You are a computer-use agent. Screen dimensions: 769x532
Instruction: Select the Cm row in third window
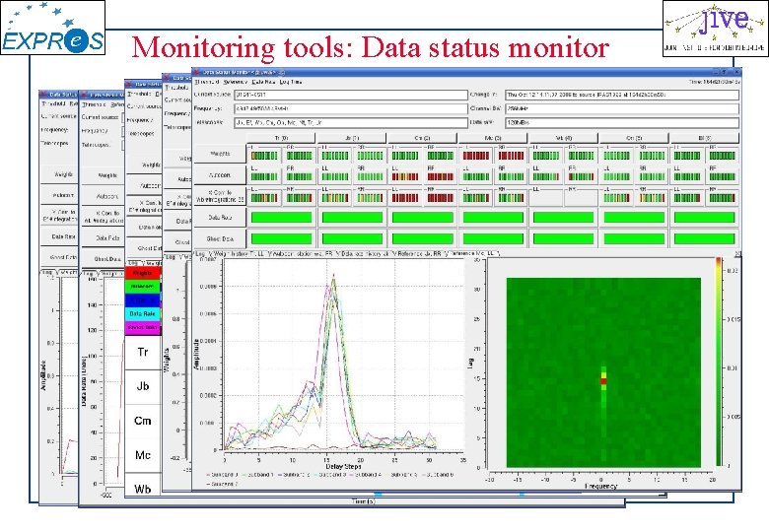click(x=143, y=421)
